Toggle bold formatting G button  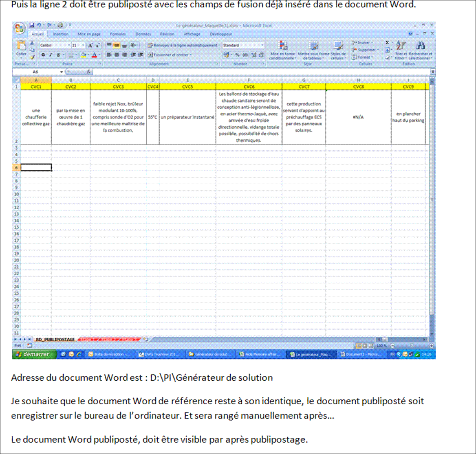[x=43, y=55]
